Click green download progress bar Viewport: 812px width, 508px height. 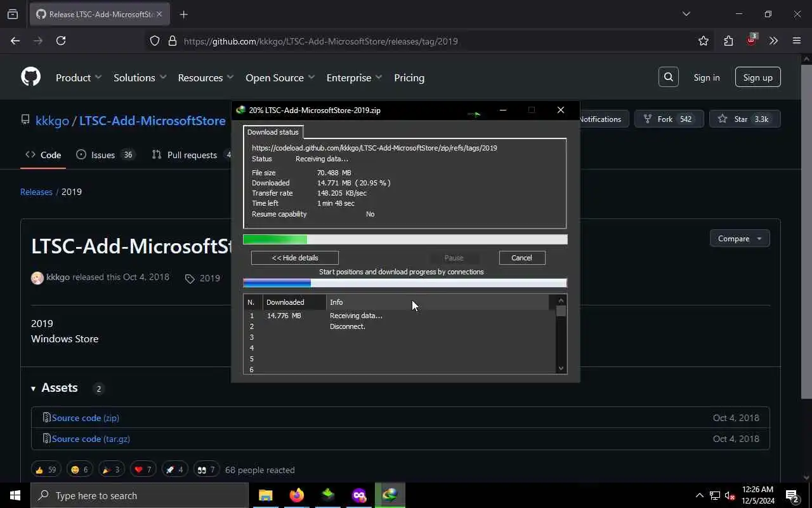405,239
